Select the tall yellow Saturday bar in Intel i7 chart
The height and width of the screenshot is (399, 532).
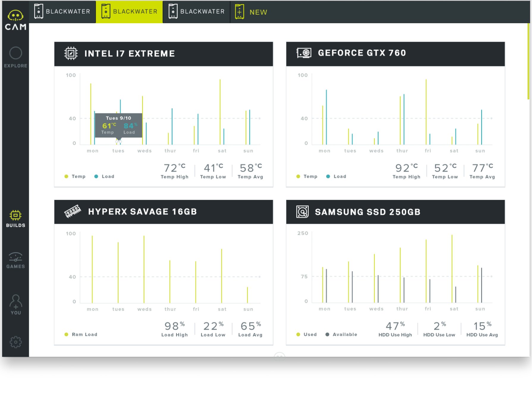(x=220, y=112)
